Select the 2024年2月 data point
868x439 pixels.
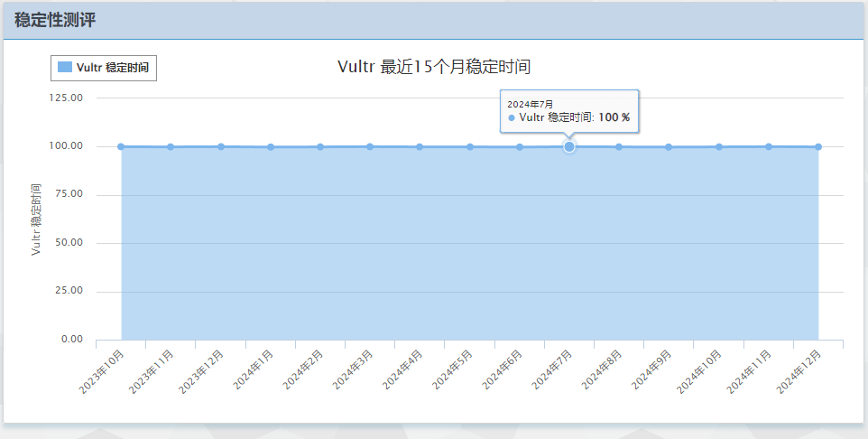point(320,147)
